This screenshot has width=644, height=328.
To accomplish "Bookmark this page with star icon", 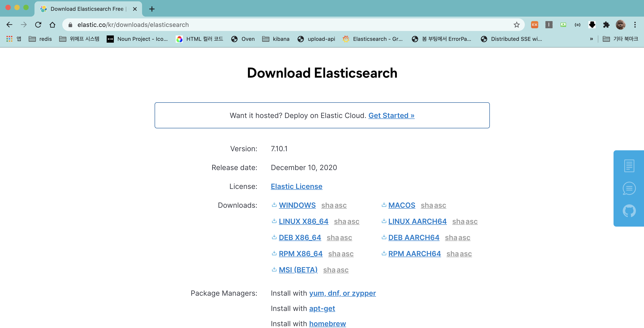I will click(516, 25).
